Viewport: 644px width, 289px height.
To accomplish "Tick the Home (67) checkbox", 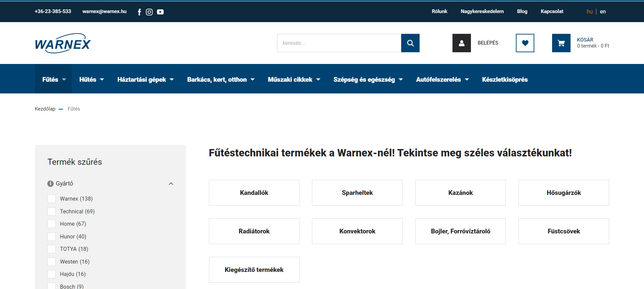I will point(52,224).
